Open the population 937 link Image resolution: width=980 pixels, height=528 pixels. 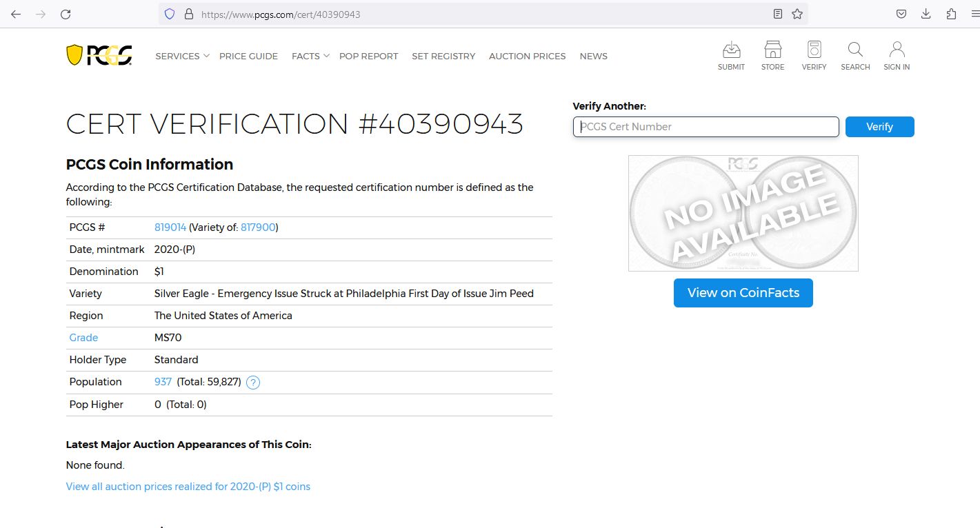(163, 382)
